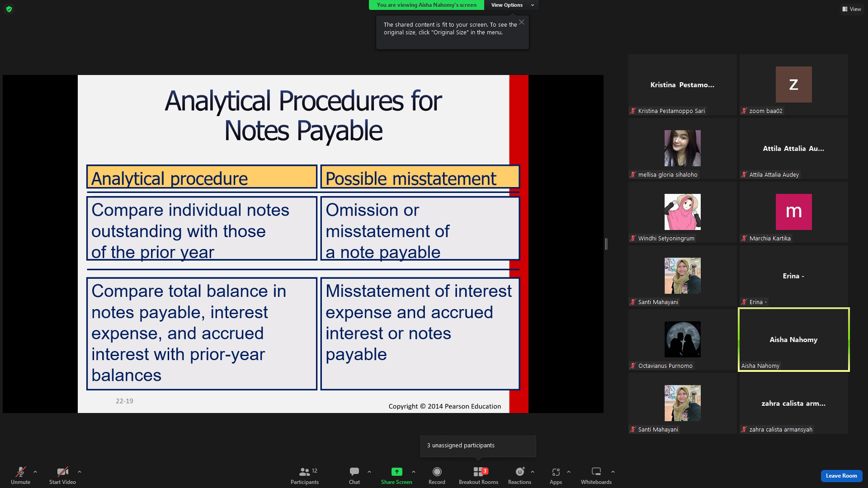Screen dimensions: 868x488
Task: Click the muted mic icon on zoom baa02
Action: click(x=744, y=111)
